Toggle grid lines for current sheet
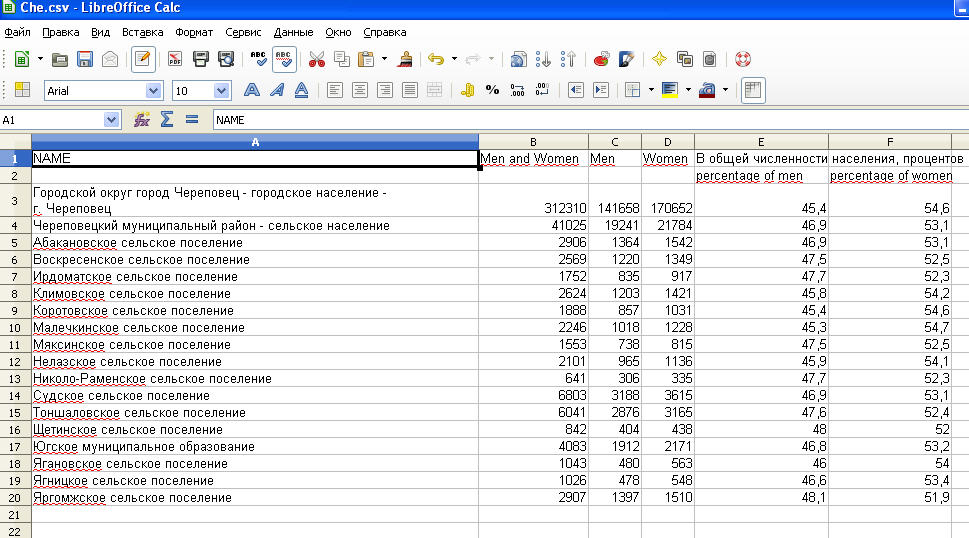Viewport: 969px width, 538px height. pyautogui.click(x=752, y=90)
